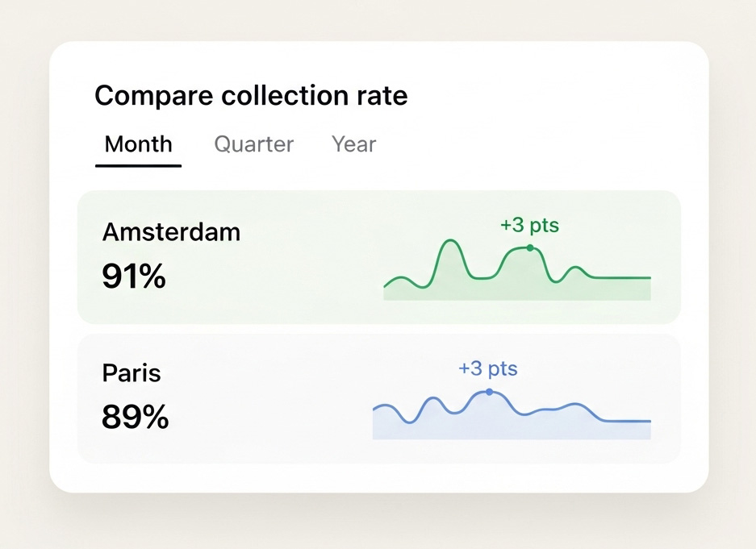Click the 89% collection rate value

coord(136,417)
